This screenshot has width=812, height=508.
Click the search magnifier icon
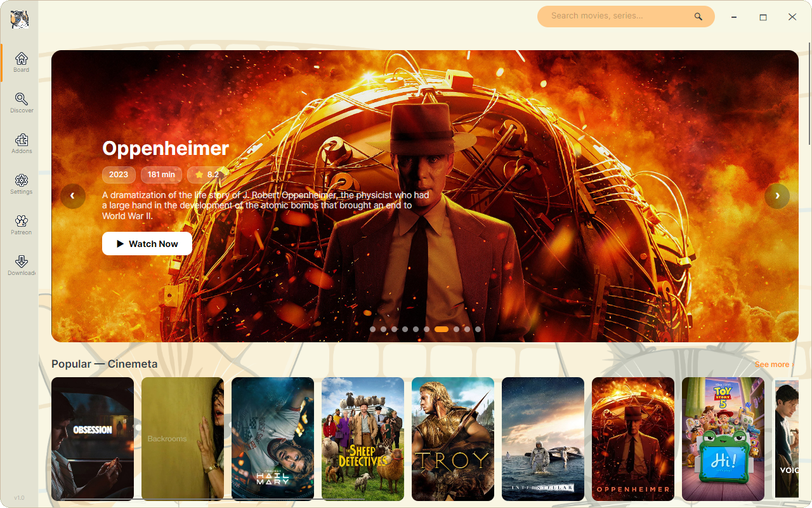click(x=698, y=17)
